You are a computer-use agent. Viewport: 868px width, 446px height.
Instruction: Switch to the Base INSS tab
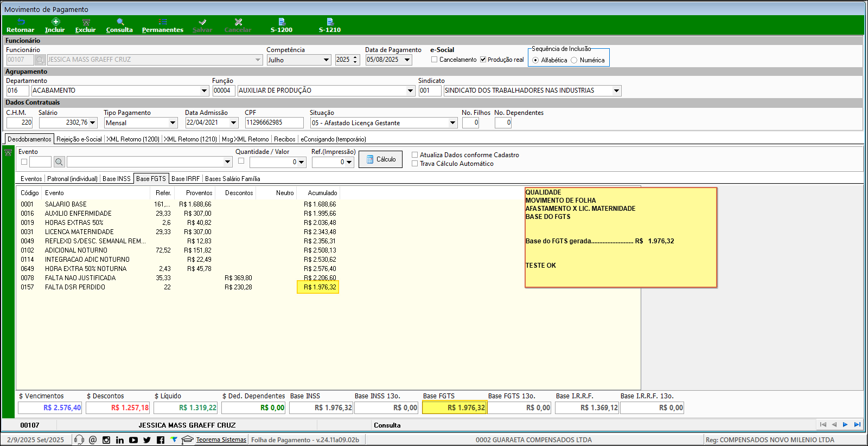[117, 179]
